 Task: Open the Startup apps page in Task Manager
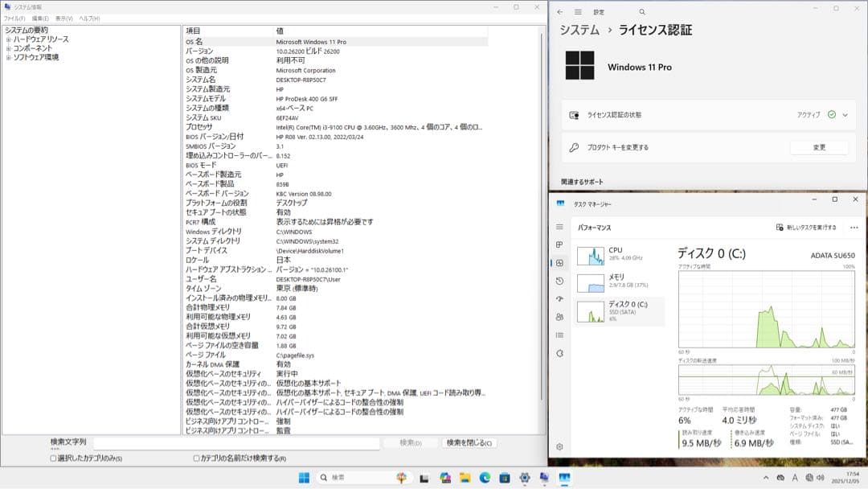(558, 298)
